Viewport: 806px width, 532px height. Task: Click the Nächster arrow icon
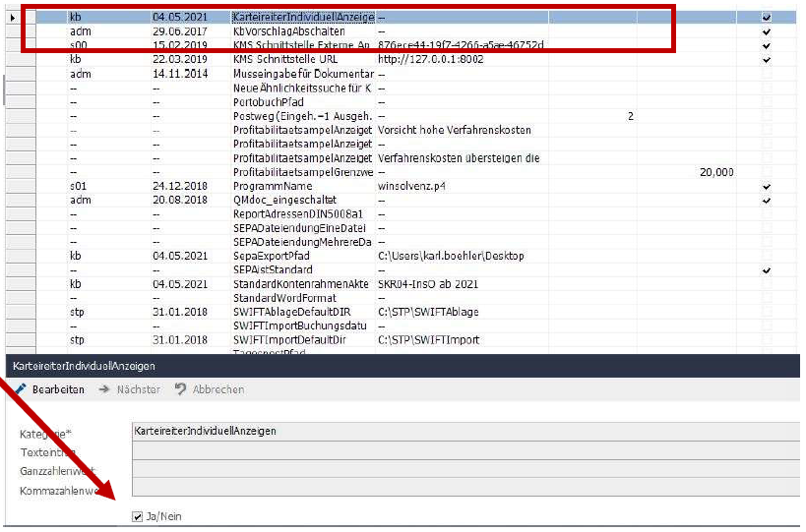tap(104, 389)
